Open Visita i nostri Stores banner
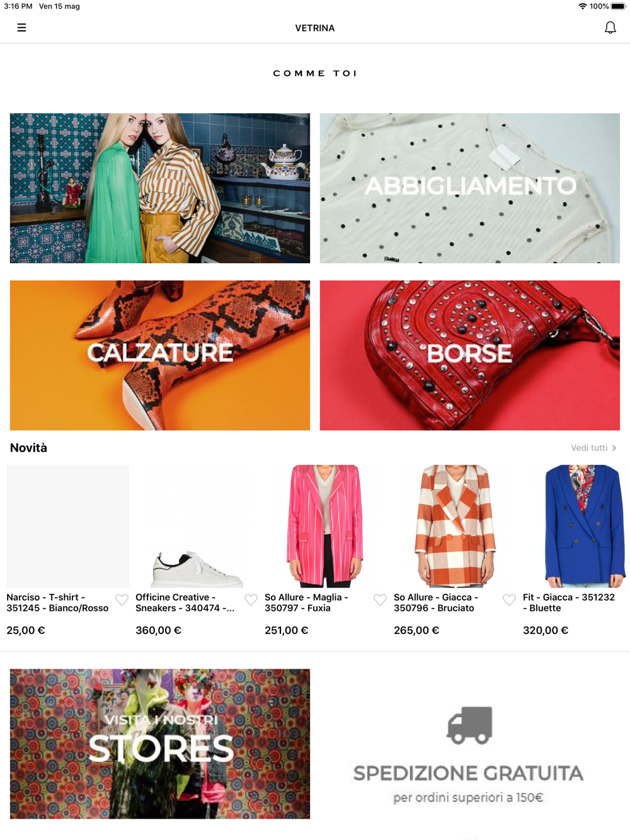 pos(160,744)
